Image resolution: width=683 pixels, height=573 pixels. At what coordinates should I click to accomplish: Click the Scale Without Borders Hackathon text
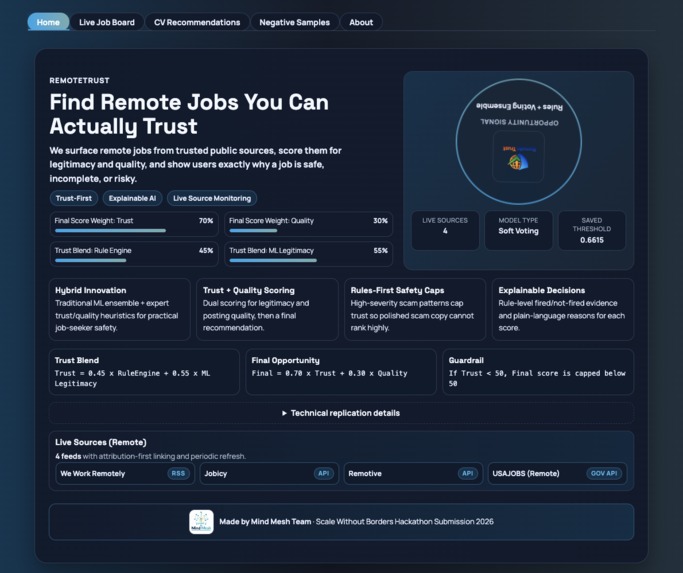pyautogui.click(x=405, y=522)
